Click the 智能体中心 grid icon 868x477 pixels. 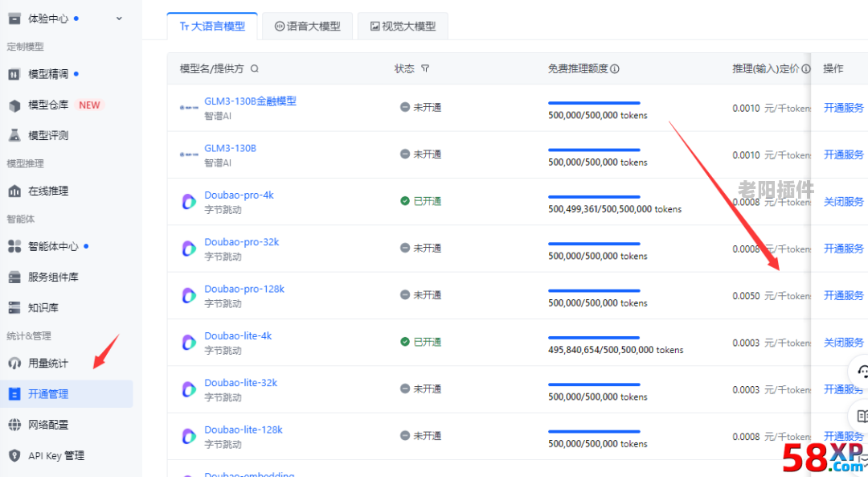[14, 246]
